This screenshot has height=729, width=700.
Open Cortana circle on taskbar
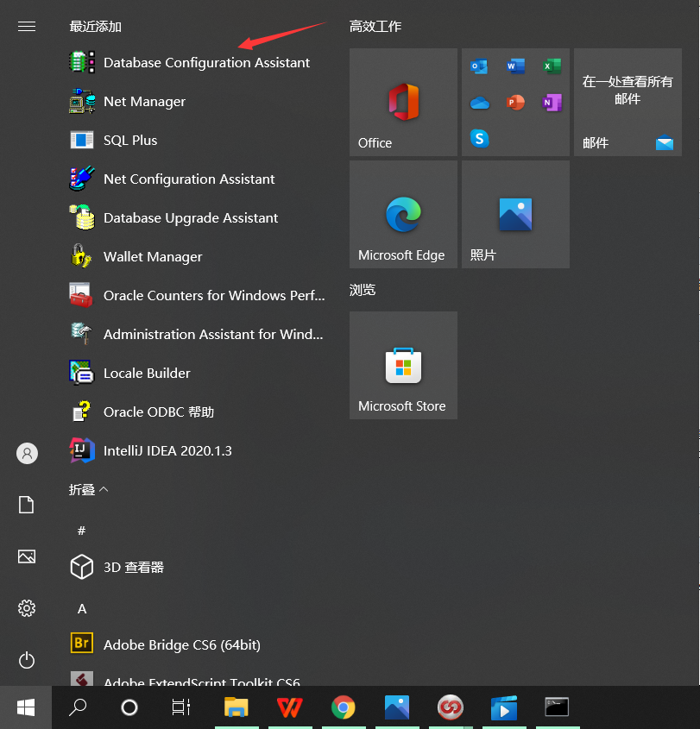click(x=129, y=707)
